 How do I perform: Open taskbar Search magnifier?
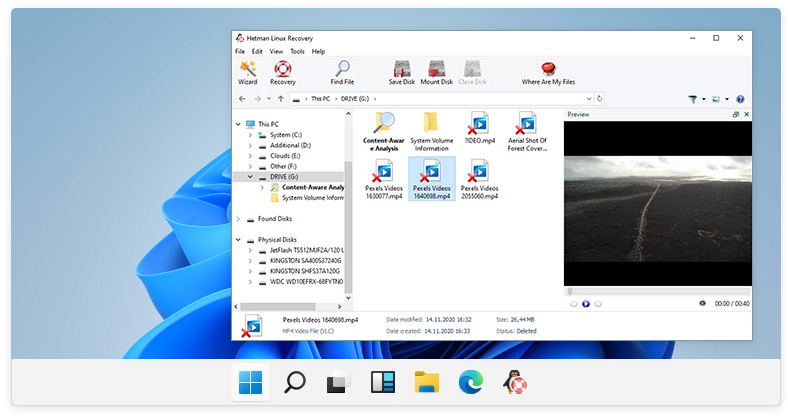tap(294, 383)
